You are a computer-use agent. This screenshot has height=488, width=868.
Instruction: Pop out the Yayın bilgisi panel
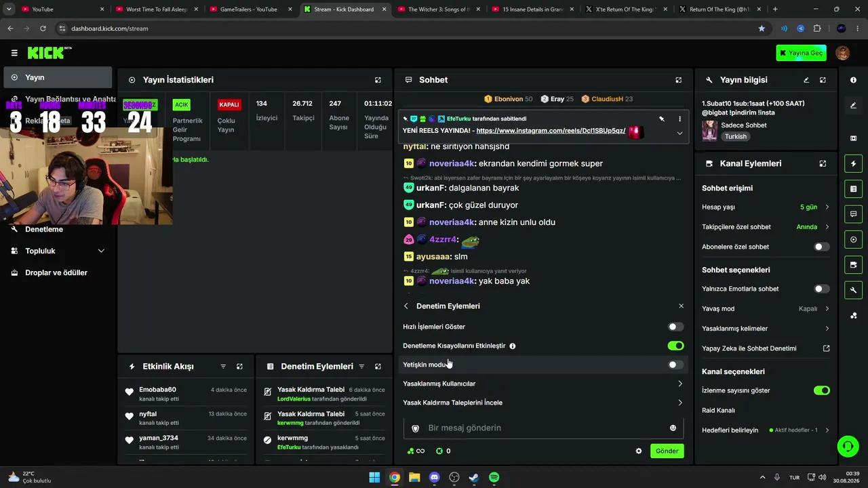click(823, 80)
